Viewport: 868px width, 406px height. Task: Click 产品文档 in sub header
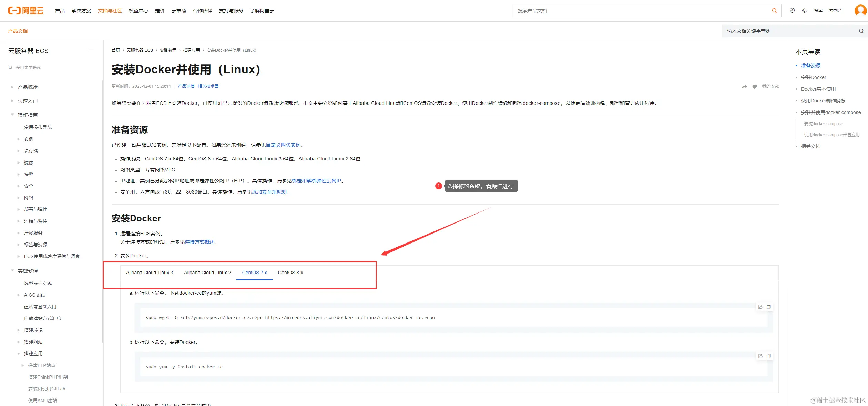coord(18,31)
